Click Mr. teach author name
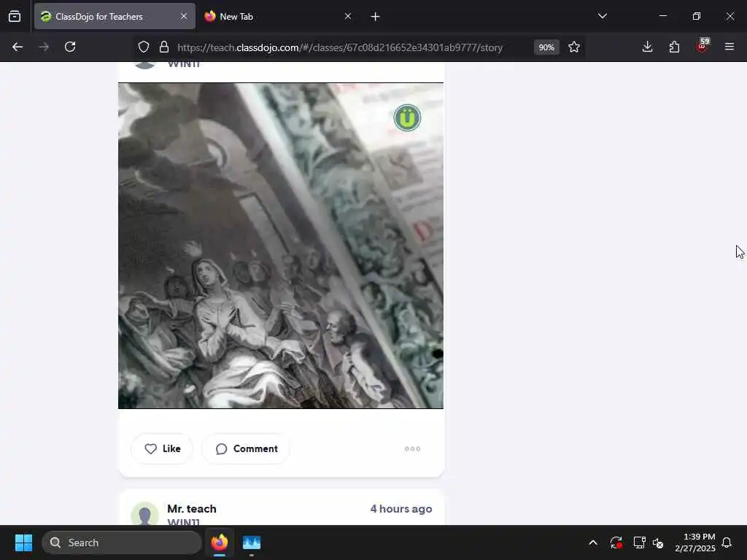This screenshot has width=747, height=560. click(x=192, y=508)
